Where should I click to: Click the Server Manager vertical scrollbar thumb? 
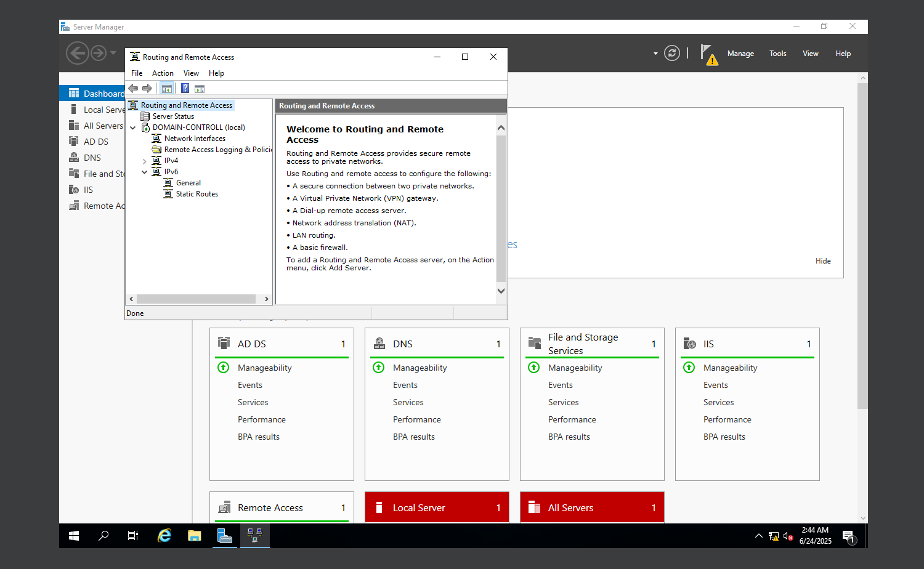pyautogui.click(x=862, y=245)
